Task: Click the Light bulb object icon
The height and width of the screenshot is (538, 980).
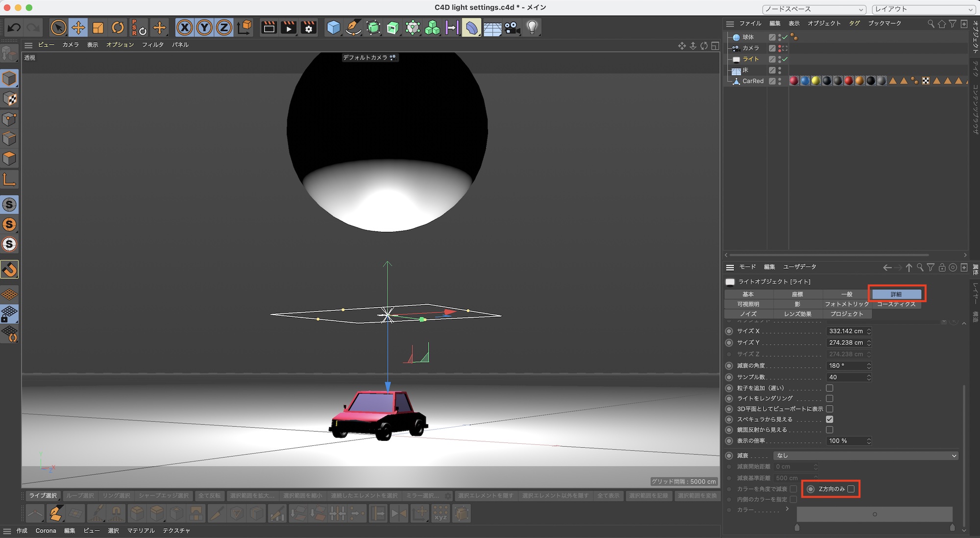Action: pyautogui.click(x=532, y=28)
